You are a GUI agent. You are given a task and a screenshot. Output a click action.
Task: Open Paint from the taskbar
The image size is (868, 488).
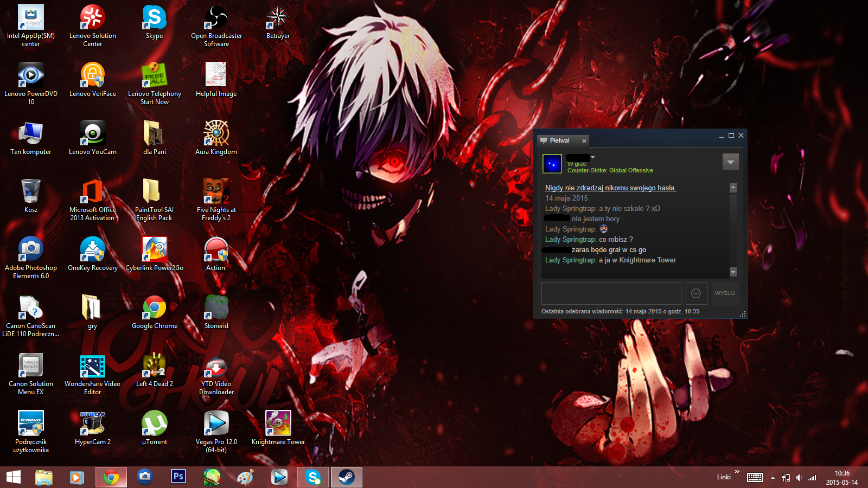click(245, 477)
